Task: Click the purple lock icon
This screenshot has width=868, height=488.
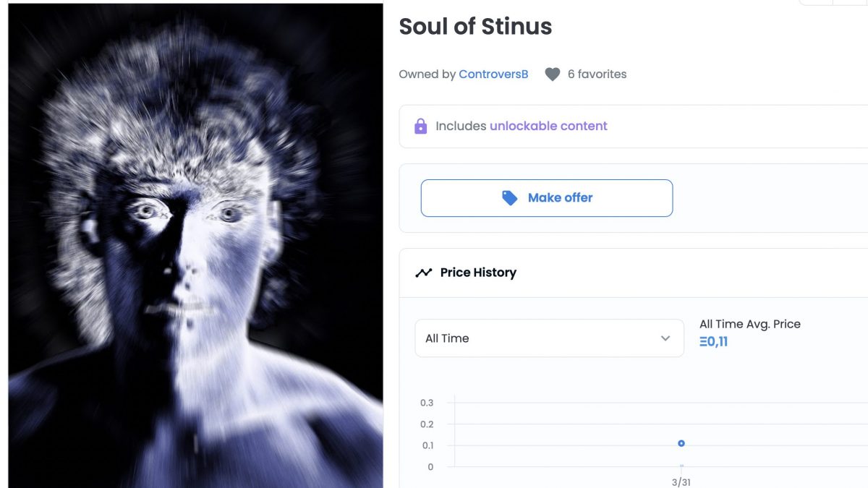Action: click(420, 126)
